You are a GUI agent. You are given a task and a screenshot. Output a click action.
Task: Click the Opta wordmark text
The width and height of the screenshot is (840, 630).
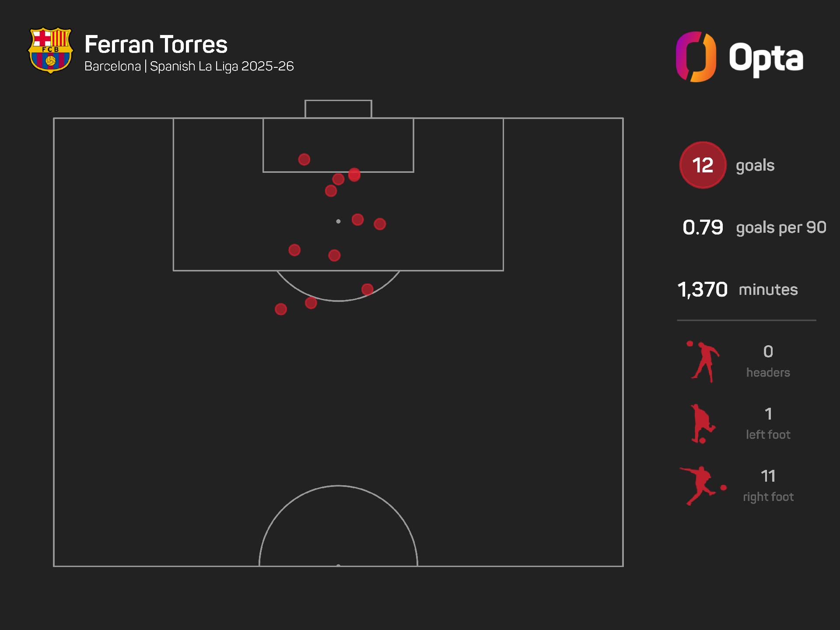766,58
